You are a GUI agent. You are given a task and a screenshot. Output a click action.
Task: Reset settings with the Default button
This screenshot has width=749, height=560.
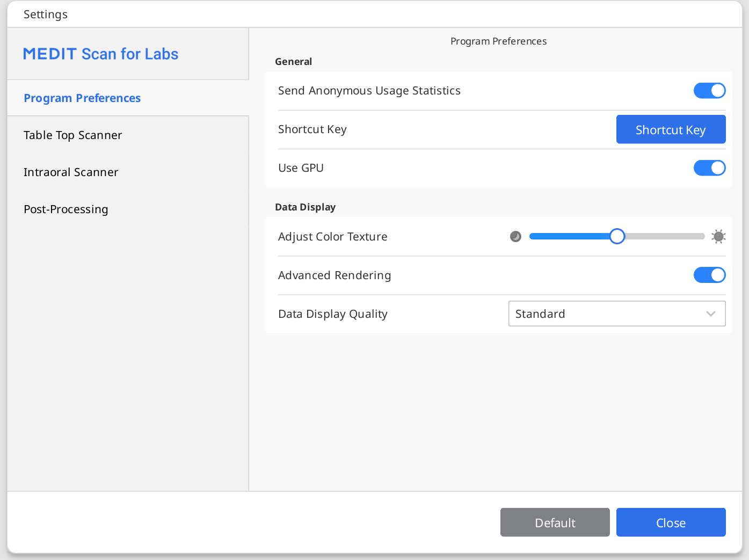pos(555,522)
